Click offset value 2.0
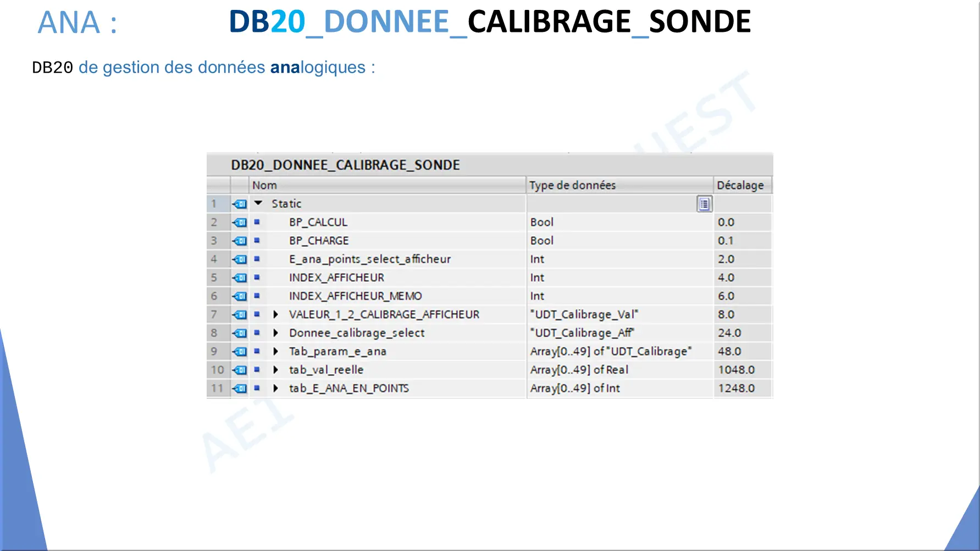Viewport: 980px width, 551px height. (x=726, y=259)
